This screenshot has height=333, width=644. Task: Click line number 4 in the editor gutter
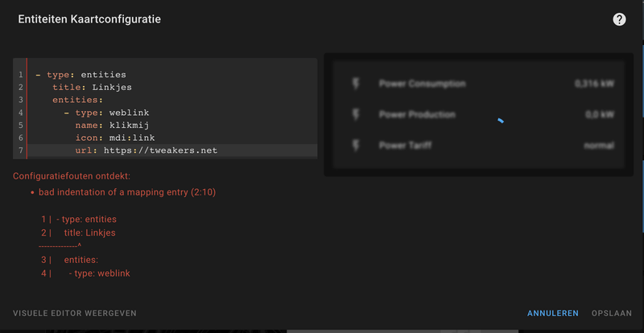tap(20, 113)
